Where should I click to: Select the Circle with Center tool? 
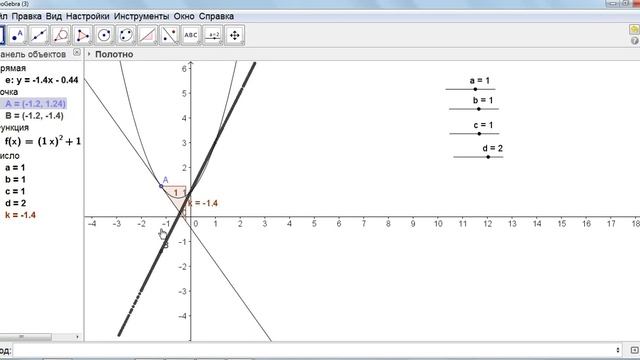[104, 35]
